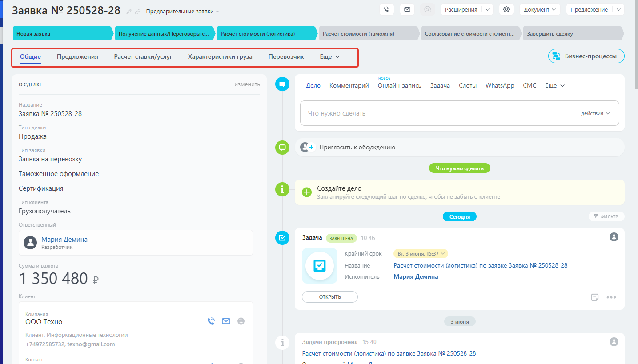Click the envelope email icon in top toolbar

pos(407,9)
